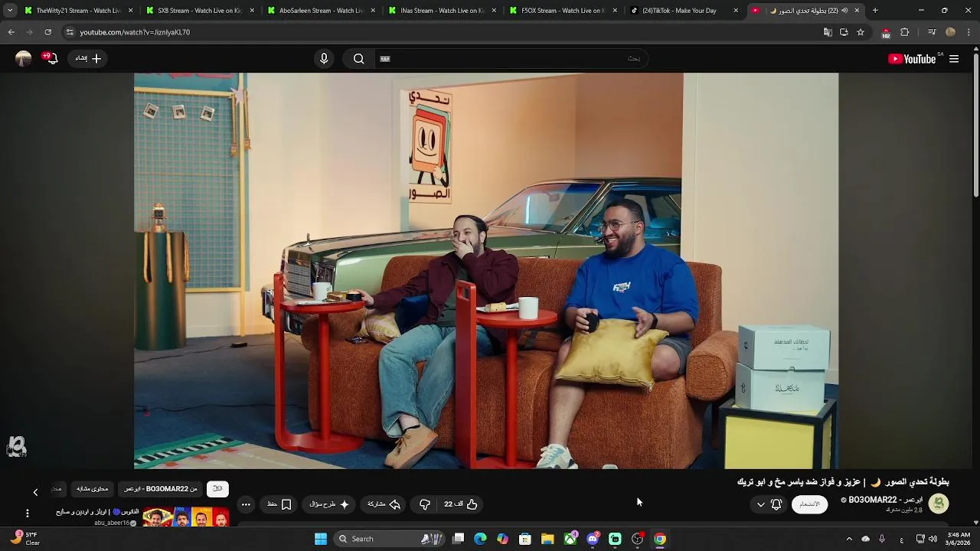Screen dimensions: 980x551
Task: Open Chrome three-dot menu
Action: [x=969, y=32]
